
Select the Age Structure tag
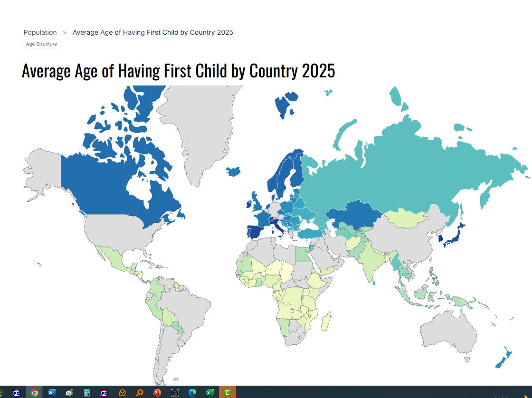coord(41,44)
